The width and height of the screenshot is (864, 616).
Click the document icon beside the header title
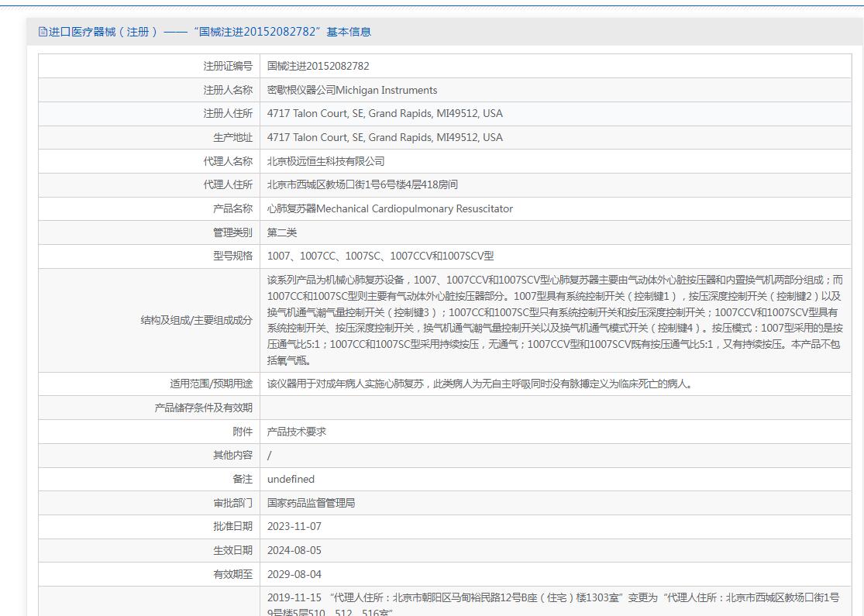[x=43, y=32]
